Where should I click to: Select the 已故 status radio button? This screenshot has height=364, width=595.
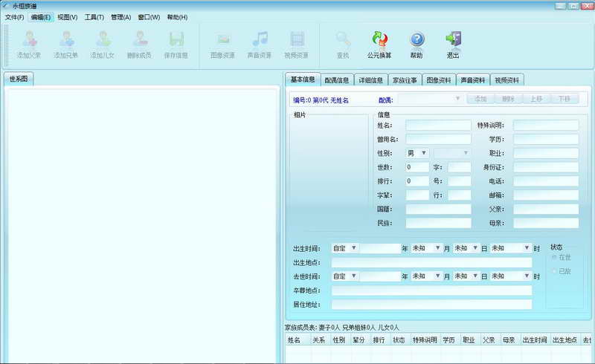pos(554,271)
